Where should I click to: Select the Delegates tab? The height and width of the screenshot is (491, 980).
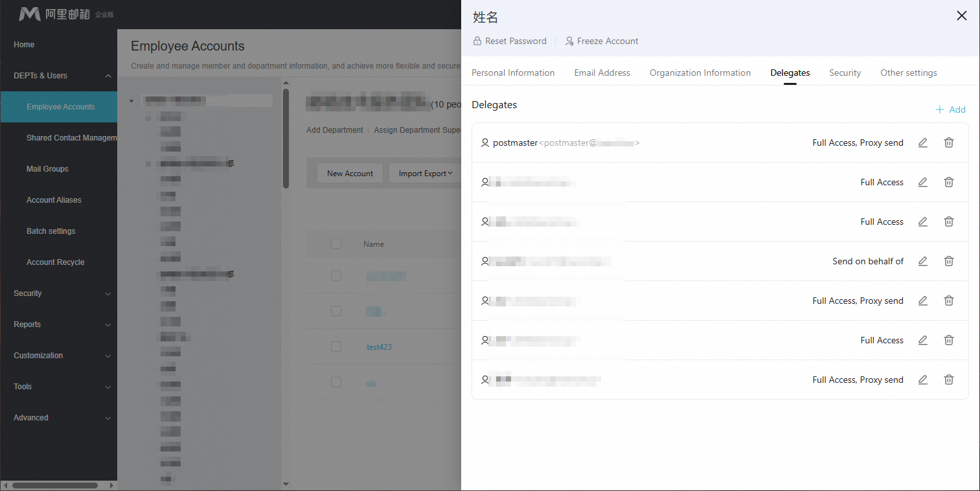pyautogui.click(x=790, y=73)
